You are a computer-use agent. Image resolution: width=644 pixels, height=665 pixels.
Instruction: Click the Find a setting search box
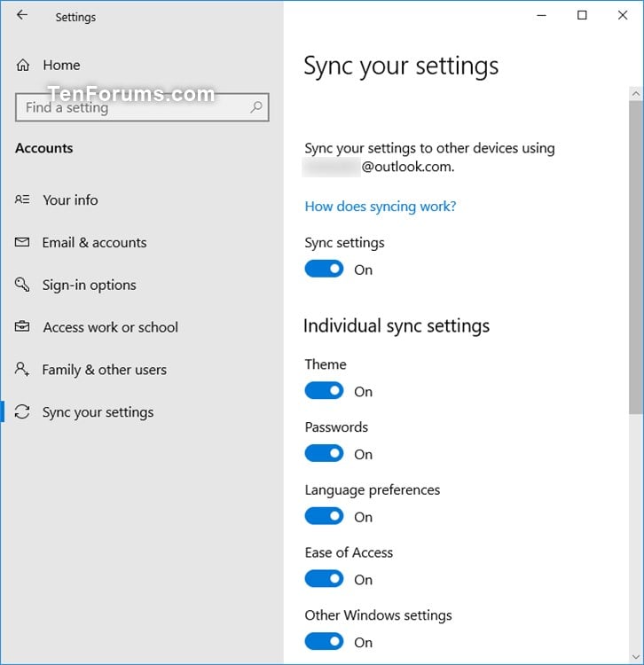[142, 107]
